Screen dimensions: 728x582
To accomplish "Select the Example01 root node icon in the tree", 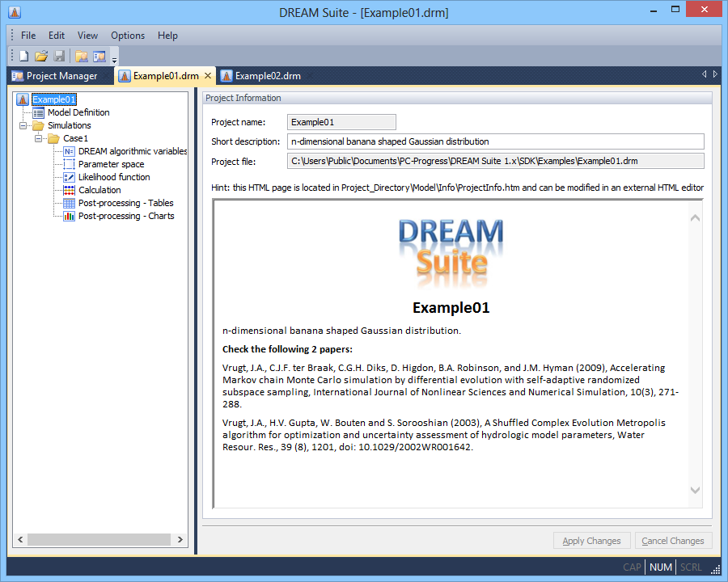I will click(x=23, y=99).
